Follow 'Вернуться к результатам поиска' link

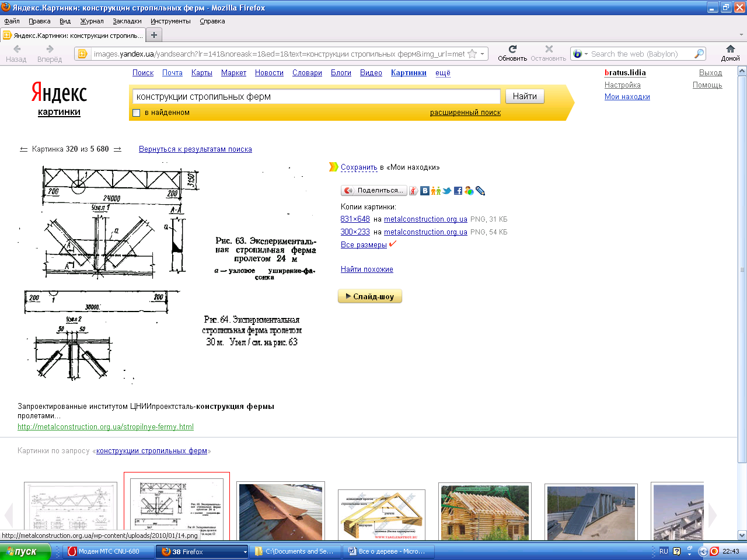[x=196, y=149]
